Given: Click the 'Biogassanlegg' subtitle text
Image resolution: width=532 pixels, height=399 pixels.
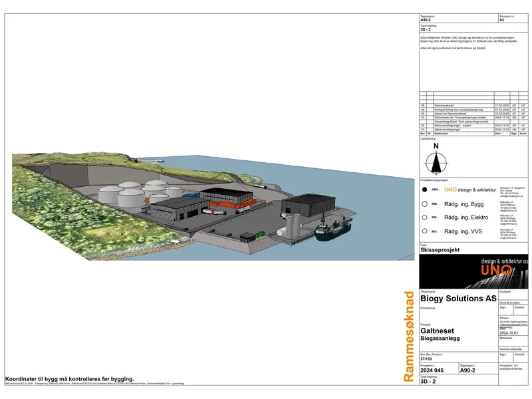Looking at the screenshot, I should click(x=440, y=338).
